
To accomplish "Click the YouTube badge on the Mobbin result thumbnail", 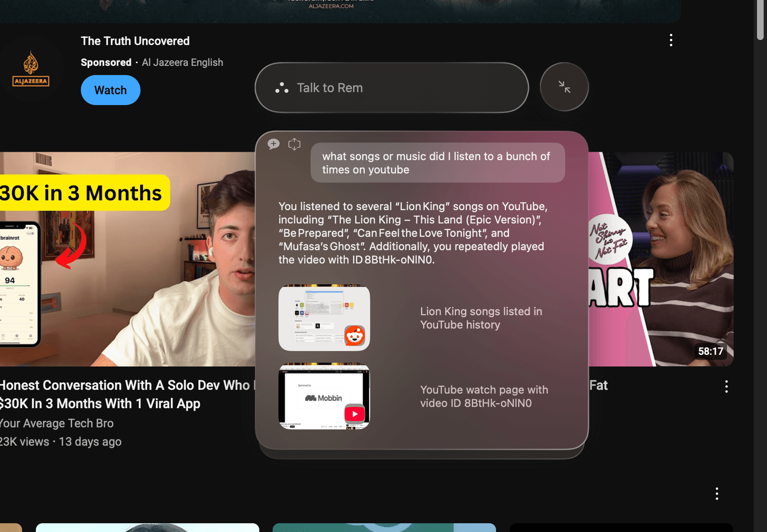I will [x=355, y=414].
